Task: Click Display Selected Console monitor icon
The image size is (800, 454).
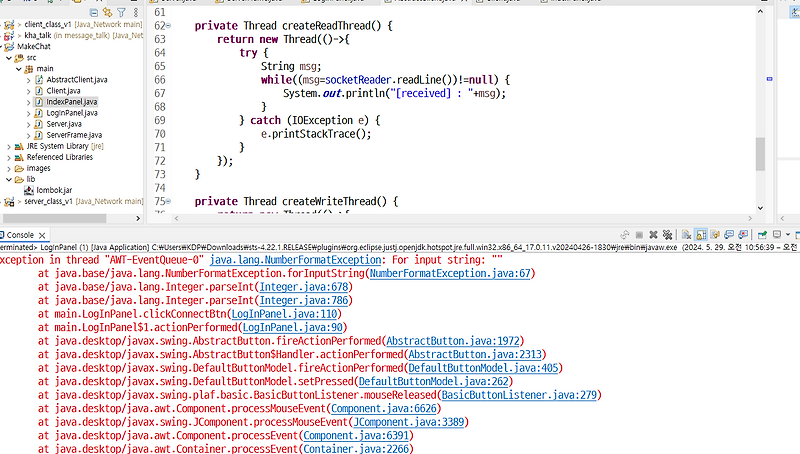Action: pos(777,235)
